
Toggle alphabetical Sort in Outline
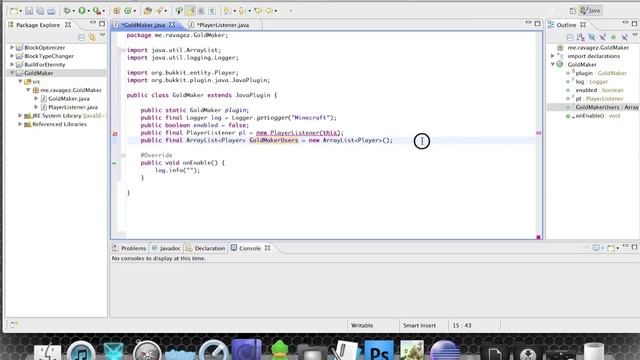[x=581, y=38]
